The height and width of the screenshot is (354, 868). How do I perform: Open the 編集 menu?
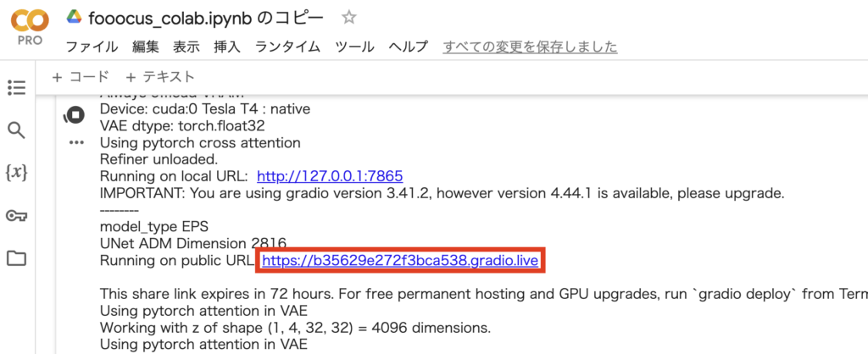[x=145, y=47]
